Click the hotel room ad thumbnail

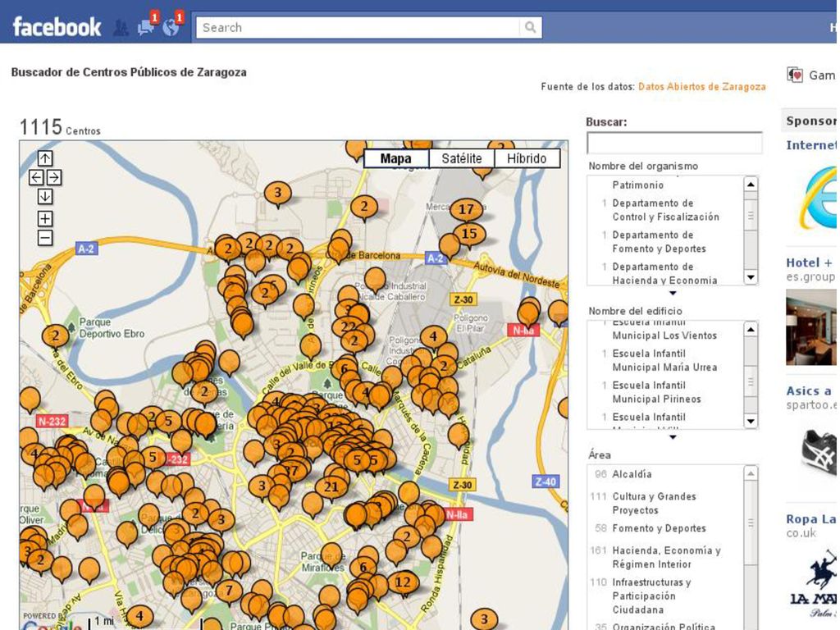pyautogui.click(x=811, y=327)
